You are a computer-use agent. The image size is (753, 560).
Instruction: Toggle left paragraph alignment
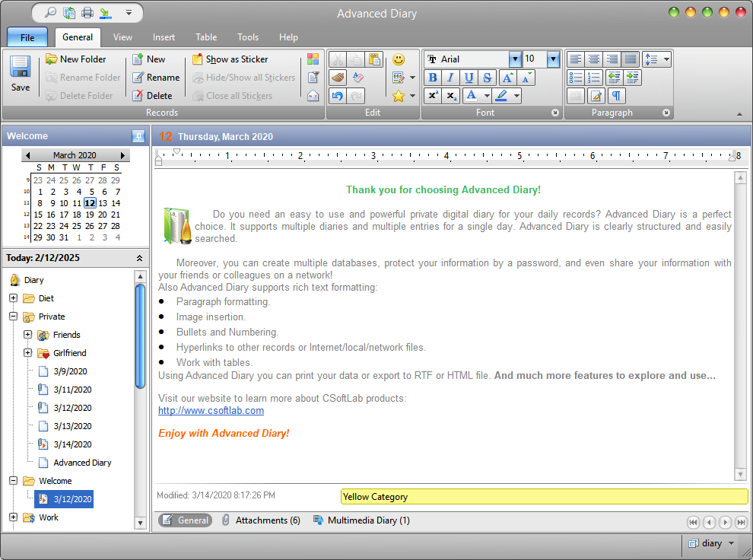[575, 59]
